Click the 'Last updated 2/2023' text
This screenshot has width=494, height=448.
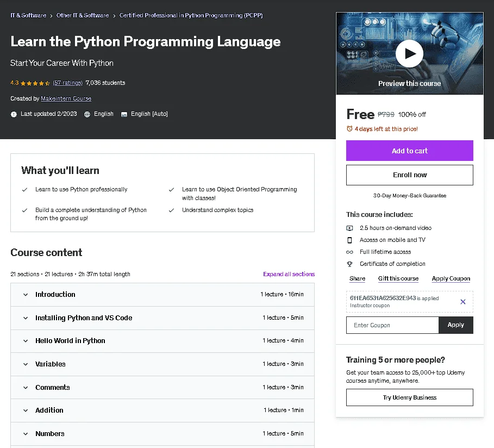click(49, 114)
